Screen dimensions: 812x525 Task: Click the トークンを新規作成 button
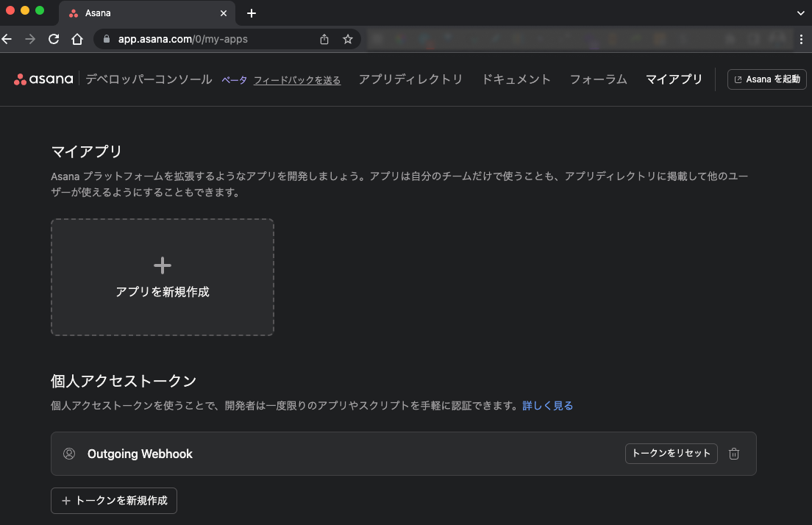click(x=114, y=501)
